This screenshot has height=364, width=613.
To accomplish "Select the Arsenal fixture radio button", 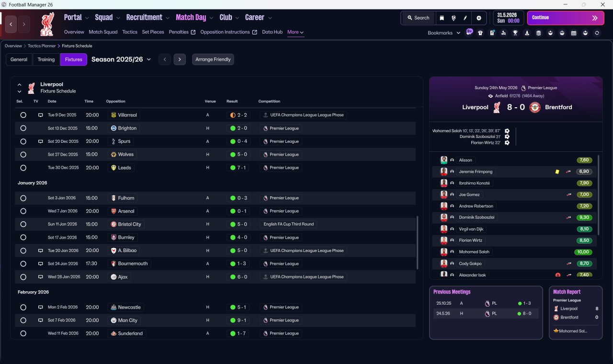I will (23, 211).
